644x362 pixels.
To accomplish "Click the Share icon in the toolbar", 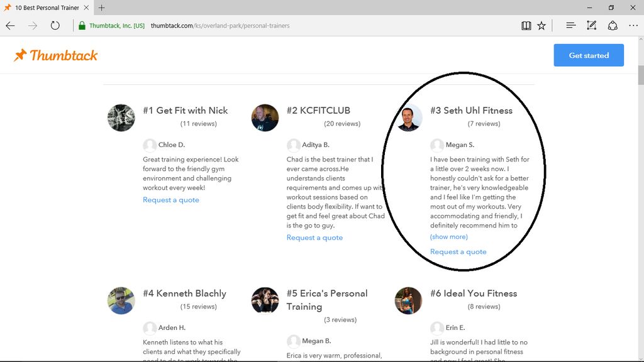I will pyautogui.click(x=613, y=26).
